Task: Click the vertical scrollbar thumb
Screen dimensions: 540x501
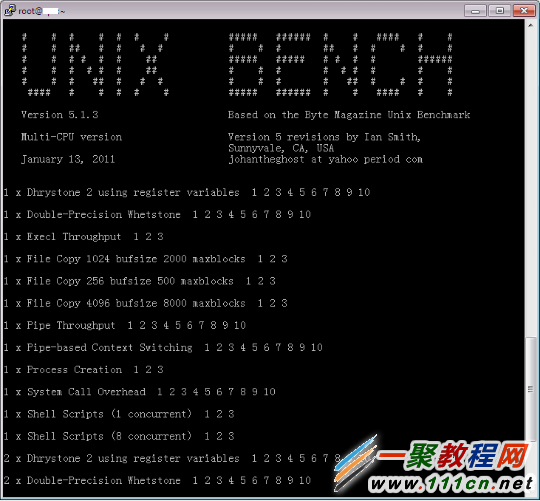Action: click(x=531, y=389)
